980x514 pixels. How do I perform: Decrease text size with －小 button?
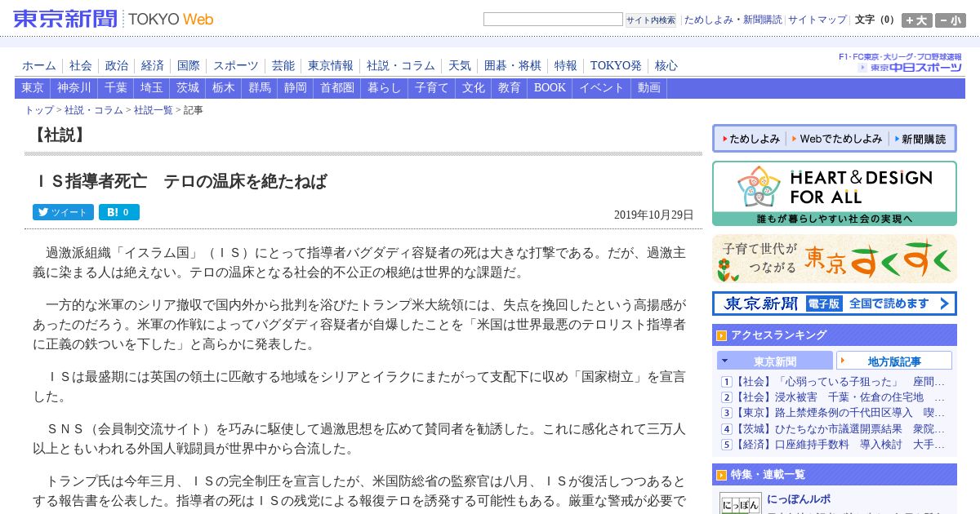click(x=951, y=20)
